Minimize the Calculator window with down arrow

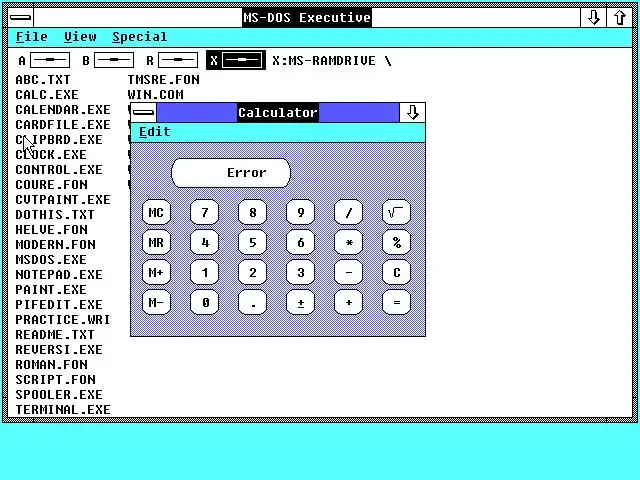click(x=412, y=113)
